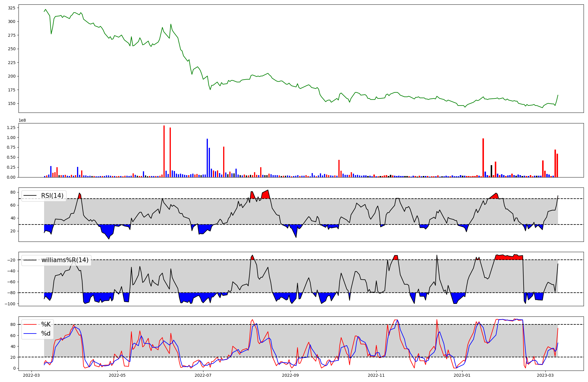Screen dimensions: 588x382
Task: Select the 2022-11 date tick label
Action: (376, 375)
